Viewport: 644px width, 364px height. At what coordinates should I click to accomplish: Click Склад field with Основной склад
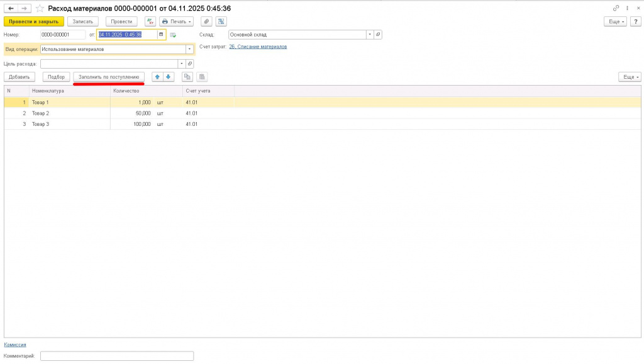pyautogui.click(x=297, y=35)
